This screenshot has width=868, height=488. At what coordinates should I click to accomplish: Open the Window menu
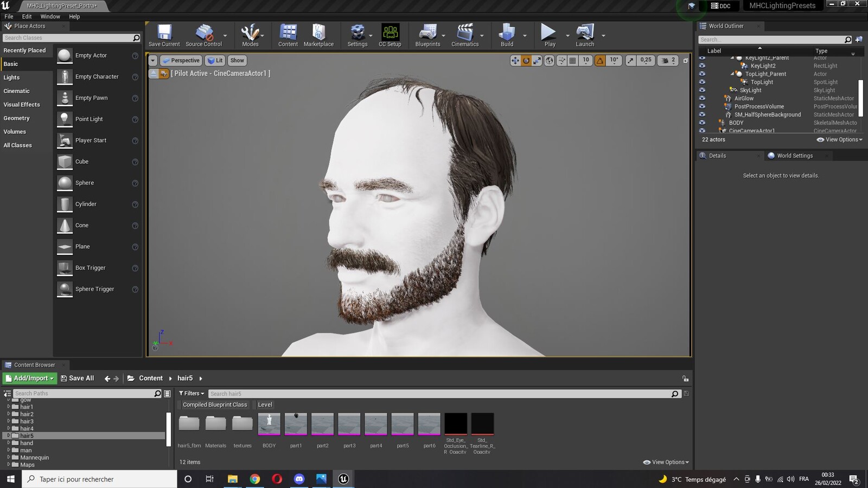[50, 17]
